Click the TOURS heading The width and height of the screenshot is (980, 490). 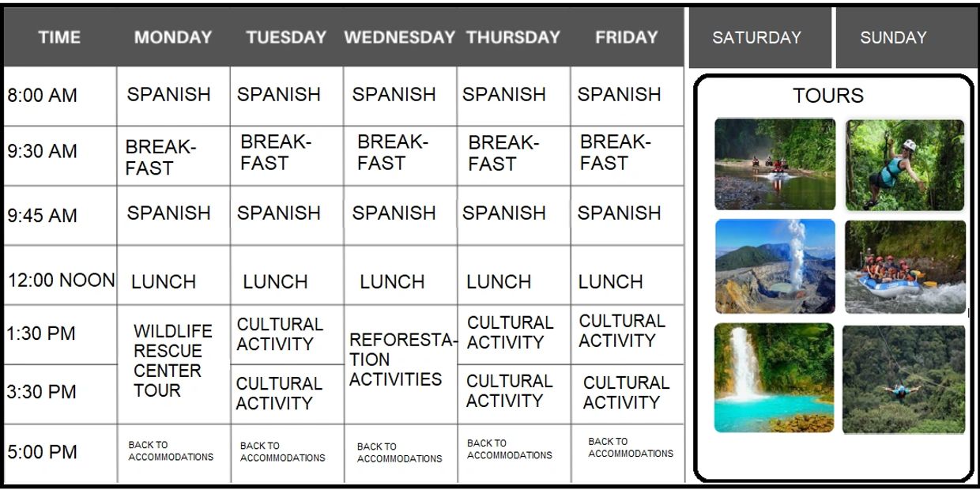point(828,96)
